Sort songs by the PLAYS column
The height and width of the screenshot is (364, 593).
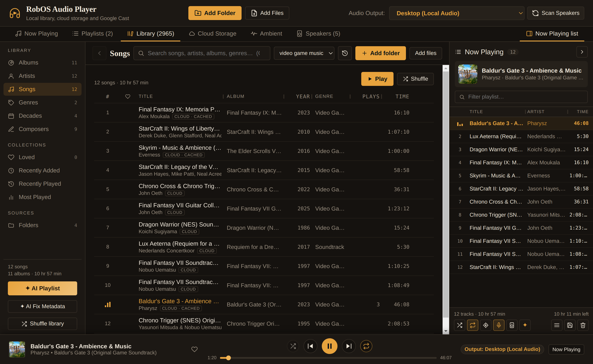click(x=371, y=97)
